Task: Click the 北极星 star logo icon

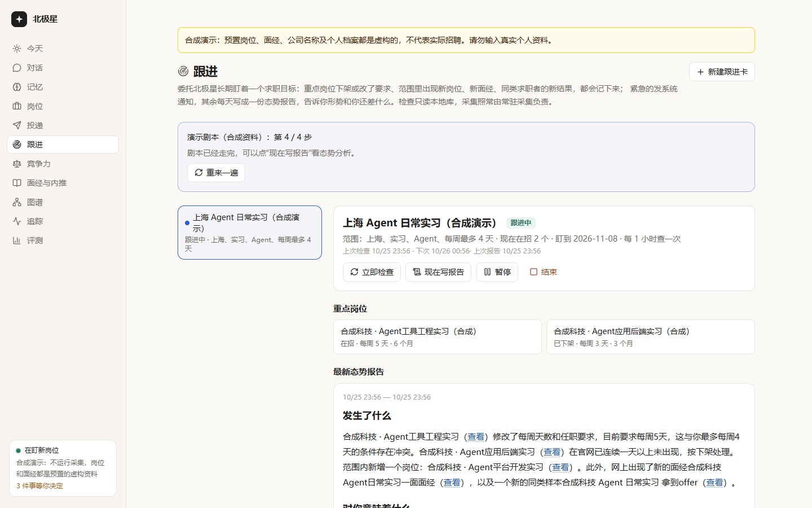Action: click(19, 19)
